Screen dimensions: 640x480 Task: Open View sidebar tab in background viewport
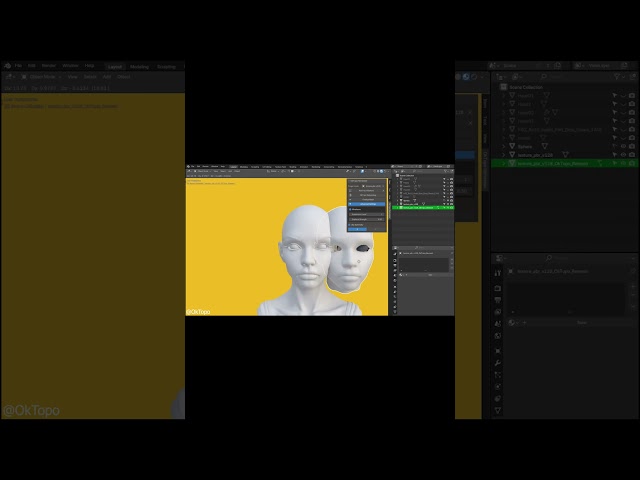tap(485, 138)
